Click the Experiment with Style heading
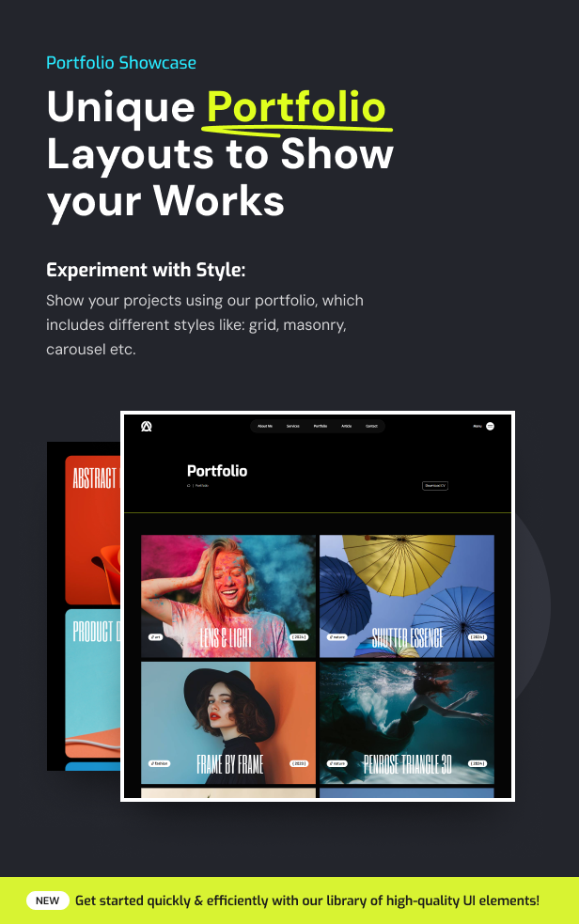Screen dimensions: 579x924 tap(146, 270)
